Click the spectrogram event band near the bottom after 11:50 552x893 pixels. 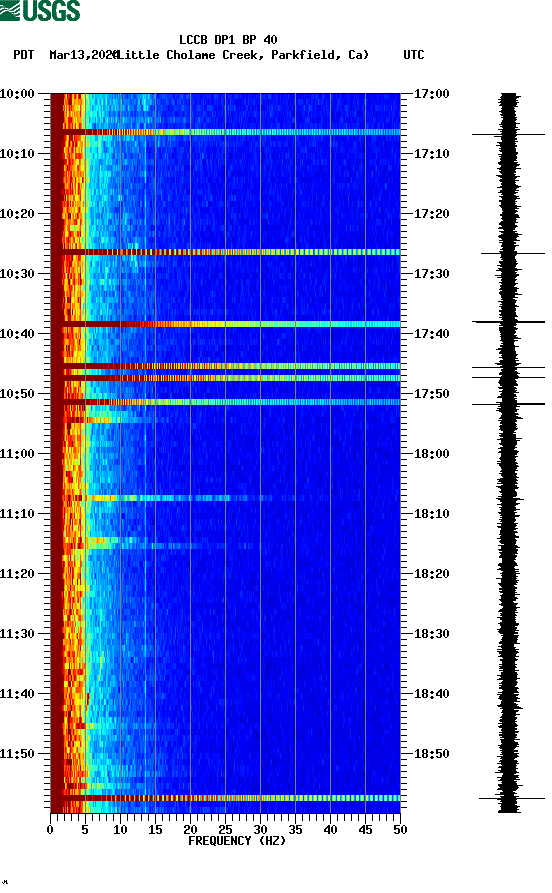226,798
